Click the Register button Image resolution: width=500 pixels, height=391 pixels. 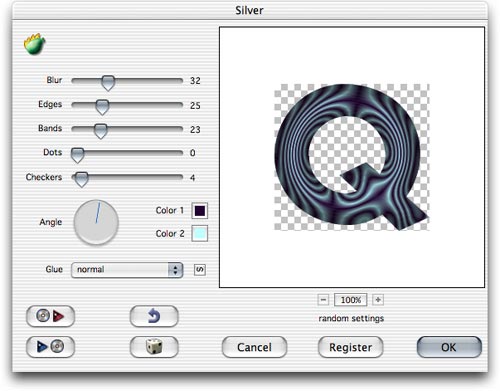[x=351, y=347]
